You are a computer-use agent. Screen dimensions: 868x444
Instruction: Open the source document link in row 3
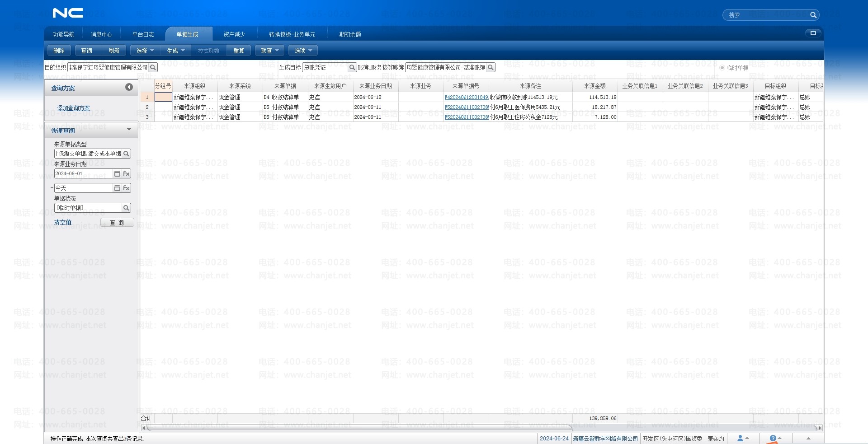pos(467,117)
